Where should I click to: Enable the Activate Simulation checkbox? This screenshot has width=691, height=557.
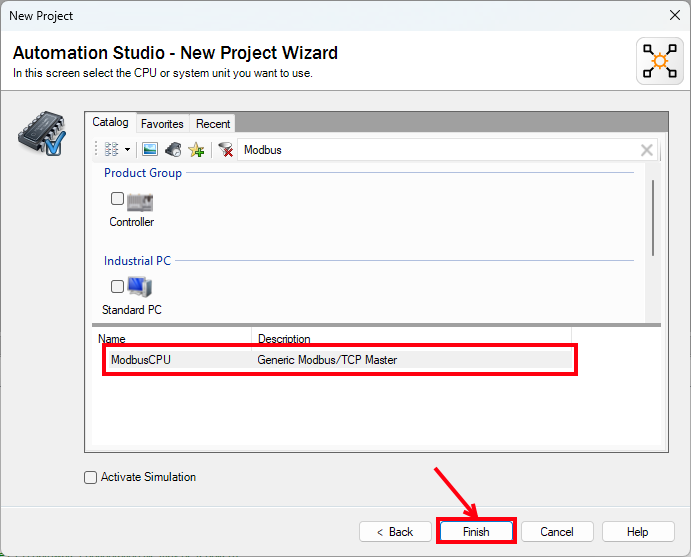(x=91, y=478)
